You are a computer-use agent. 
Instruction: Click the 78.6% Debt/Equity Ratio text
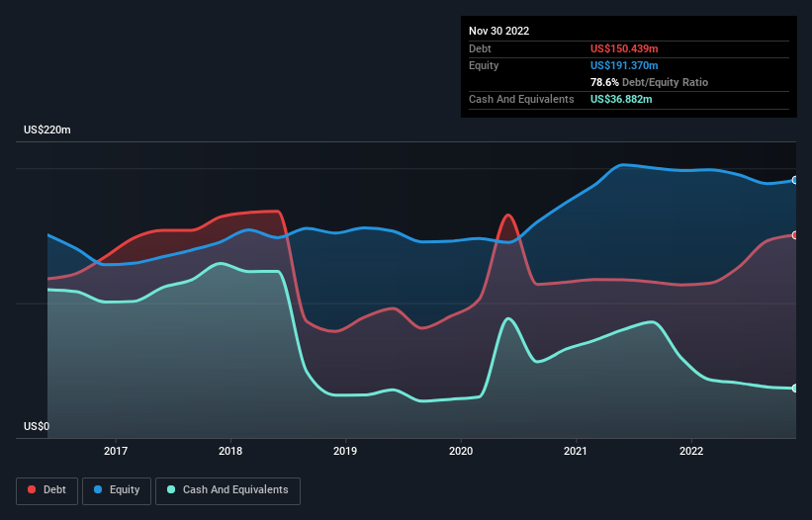649,82
